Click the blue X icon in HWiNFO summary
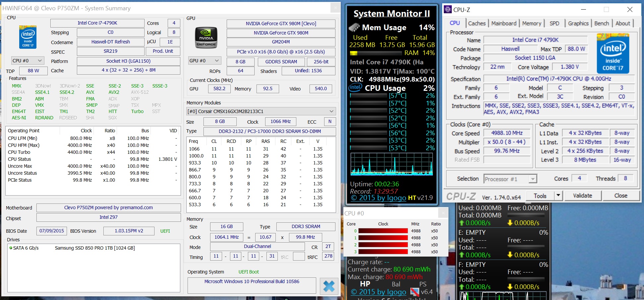The width and height of the screenshot is (644, 300). pos(329,286)
